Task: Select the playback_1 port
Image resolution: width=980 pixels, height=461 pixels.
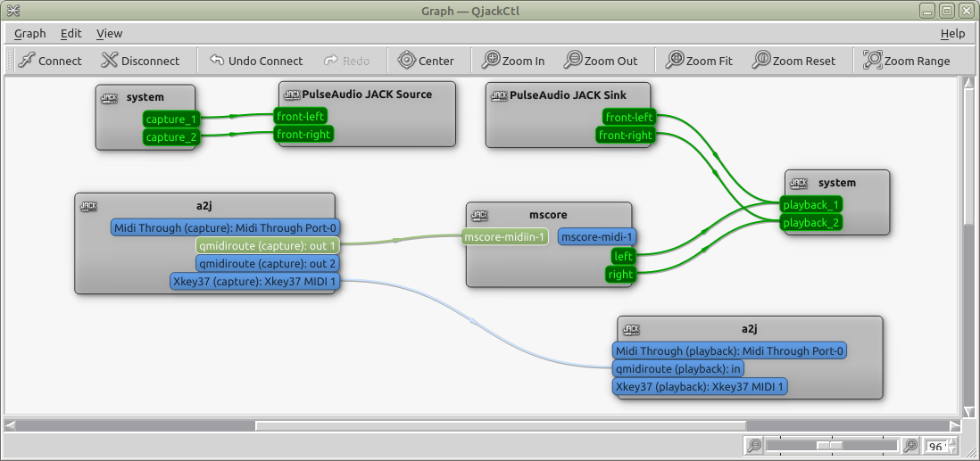Action: (x=811, y=204)
